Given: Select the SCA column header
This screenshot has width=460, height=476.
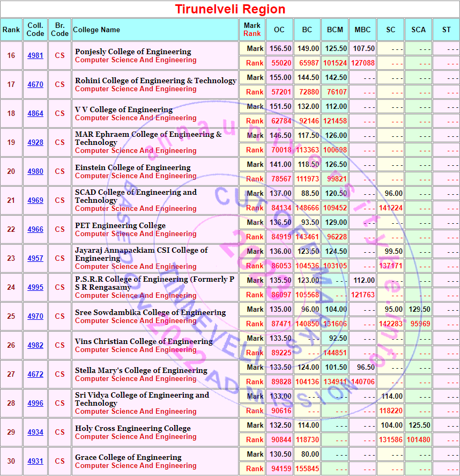Looking at the screenshot, I should 418,30.
